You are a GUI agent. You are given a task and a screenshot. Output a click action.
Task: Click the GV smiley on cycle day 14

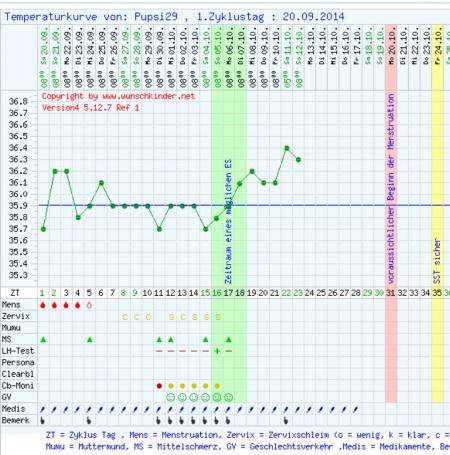194,397
